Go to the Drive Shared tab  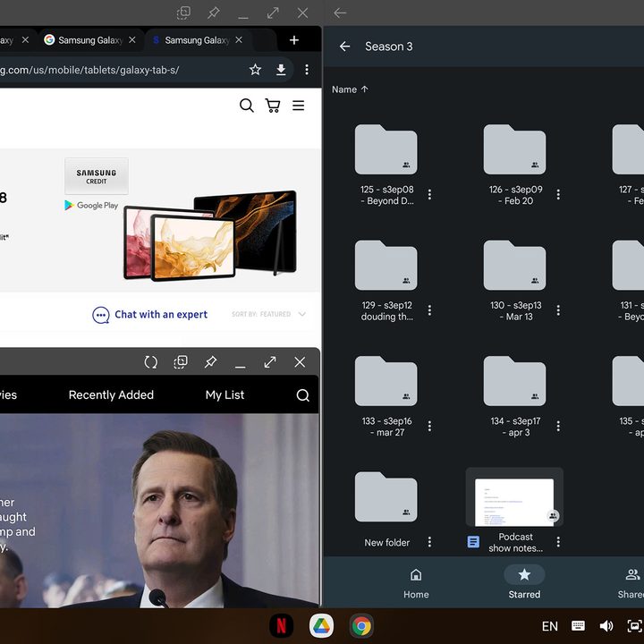[x=631, y=582]
